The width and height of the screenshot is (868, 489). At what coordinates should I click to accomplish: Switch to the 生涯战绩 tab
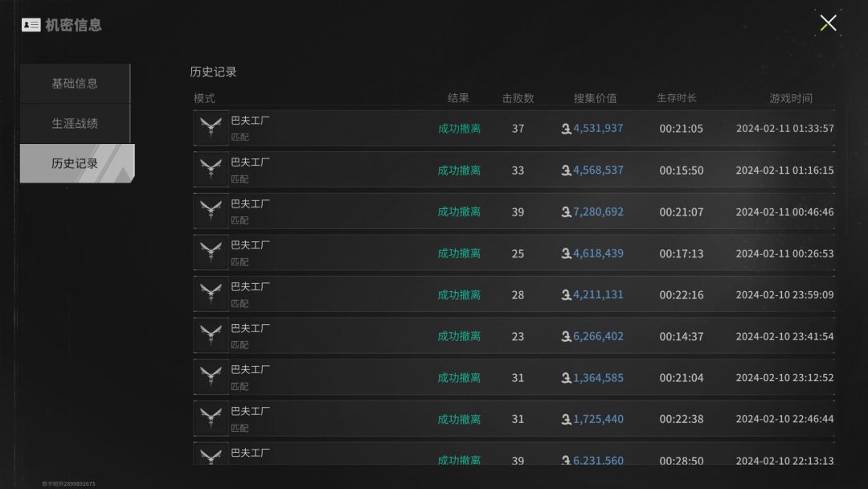click(x=75, y=124)
